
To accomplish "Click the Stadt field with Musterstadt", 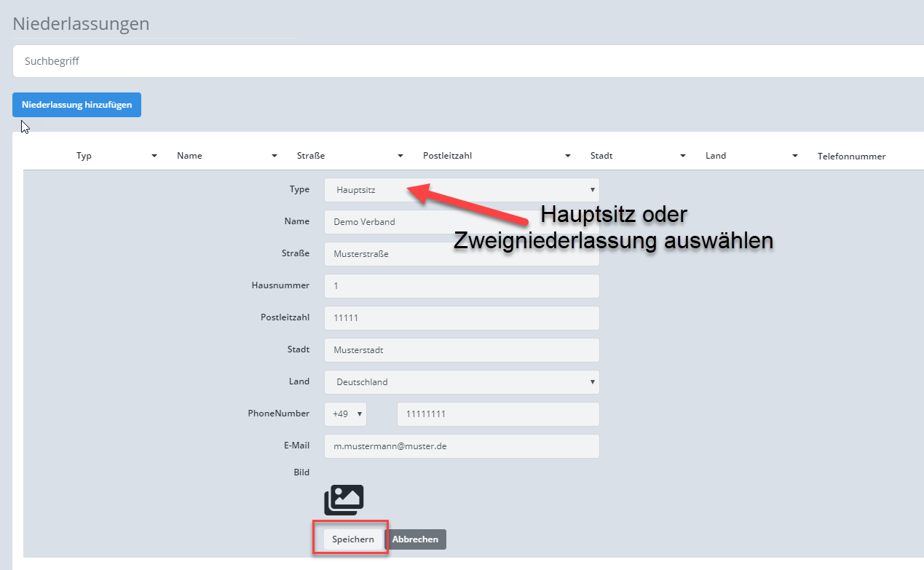I will 462,350.
